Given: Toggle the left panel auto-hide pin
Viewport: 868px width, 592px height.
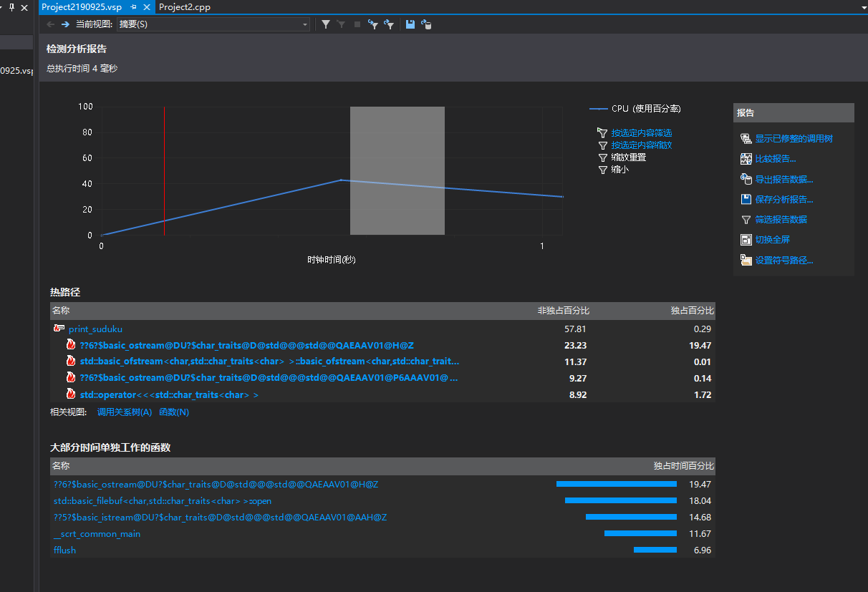Looking at the screenshot, I should 11,7.
